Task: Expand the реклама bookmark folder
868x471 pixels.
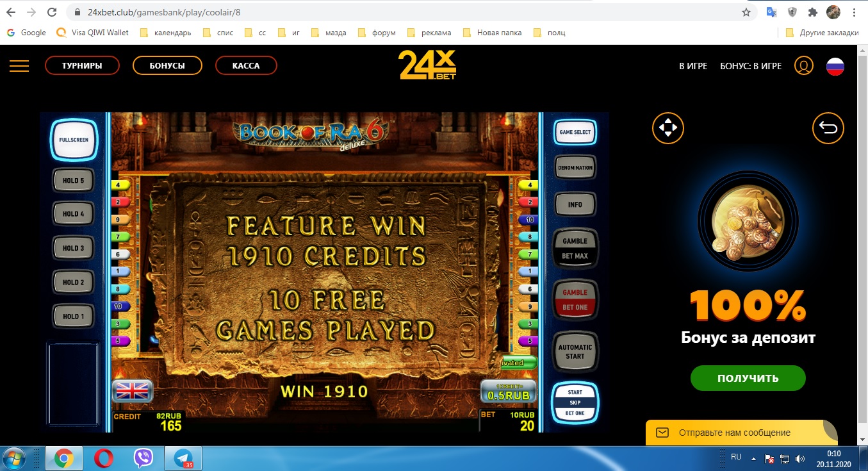Action: coord(430,33)
